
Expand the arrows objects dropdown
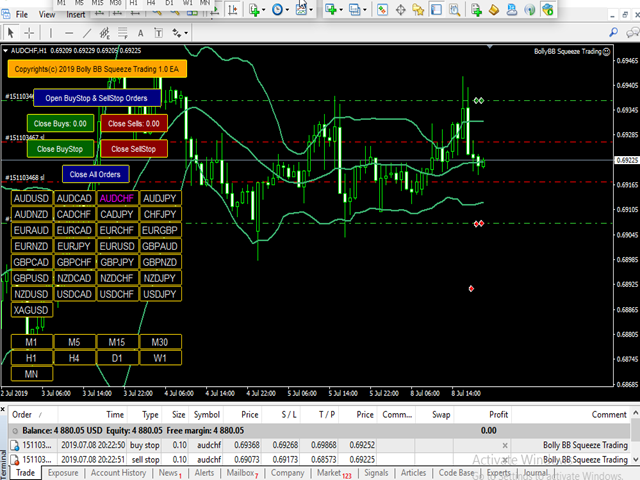[186, 33]
